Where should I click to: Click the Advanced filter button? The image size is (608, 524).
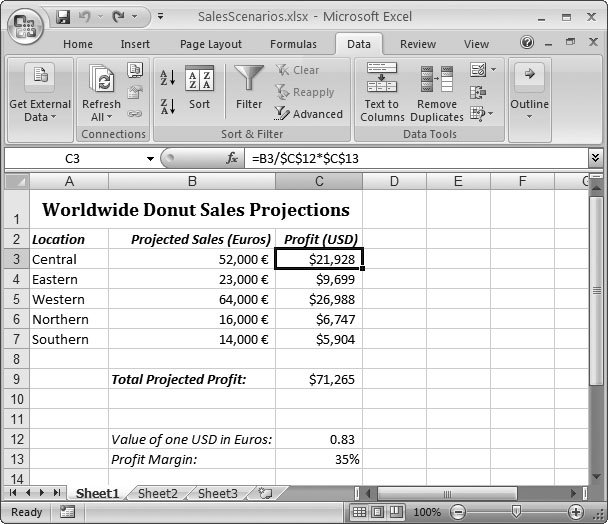[x=309, y=114]
